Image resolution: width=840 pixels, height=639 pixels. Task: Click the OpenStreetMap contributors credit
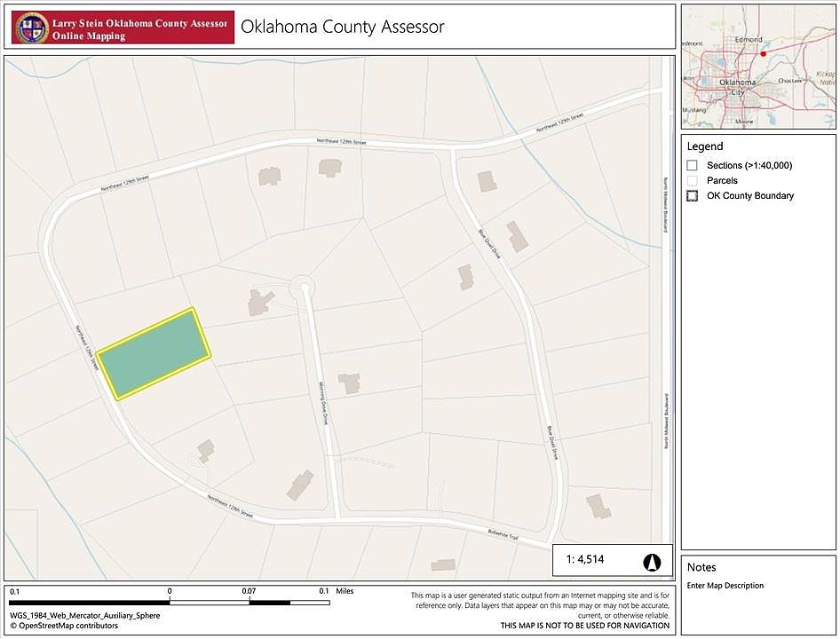(x=64, y=626)
